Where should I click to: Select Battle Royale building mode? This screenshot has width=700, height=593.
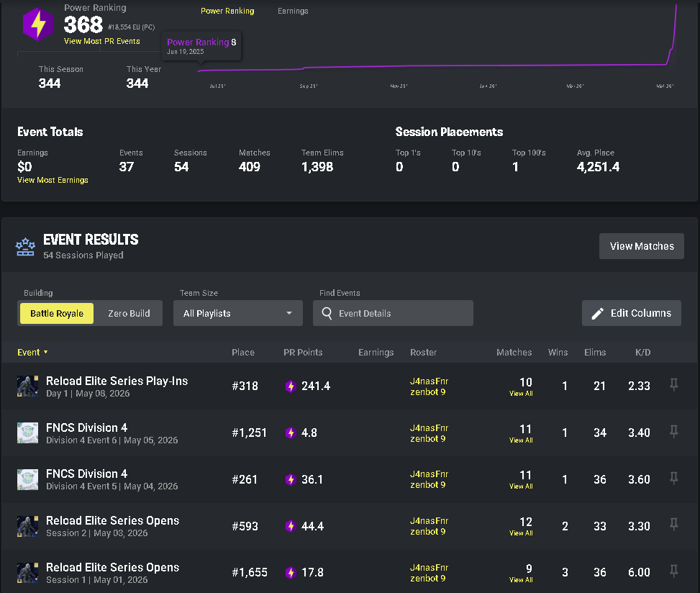tap(57, 314)
